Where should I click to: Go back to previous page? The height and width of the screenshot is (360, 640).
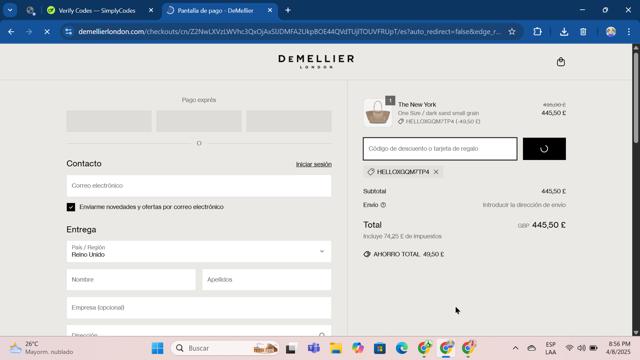11,31
